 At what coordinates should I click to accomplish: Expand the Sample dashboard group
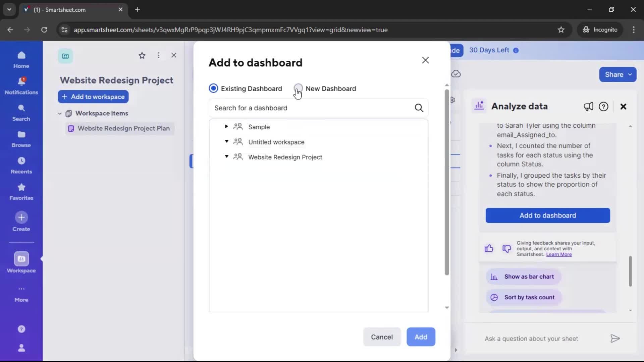[x=226, y=127]
